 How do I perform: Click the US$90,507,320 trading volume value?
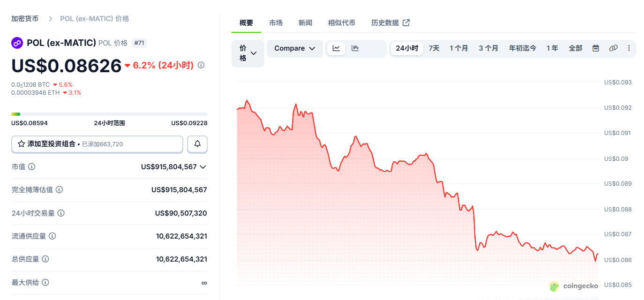[181, 213]
